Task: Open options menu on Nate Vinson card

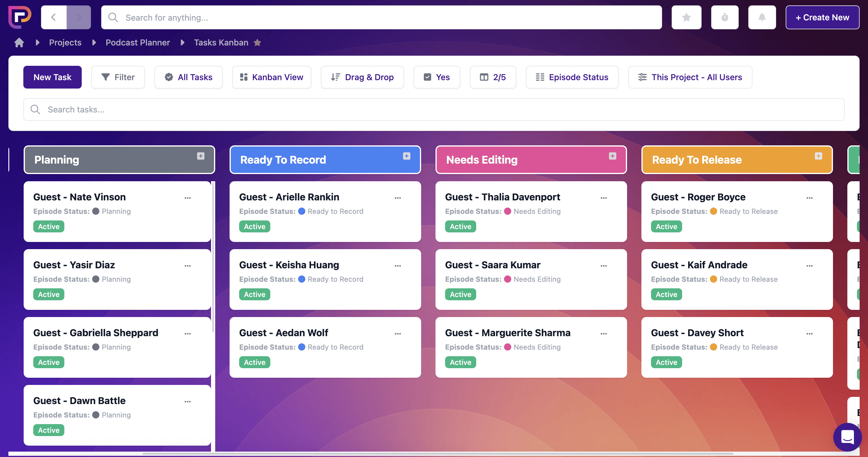Action: [188, 198]
